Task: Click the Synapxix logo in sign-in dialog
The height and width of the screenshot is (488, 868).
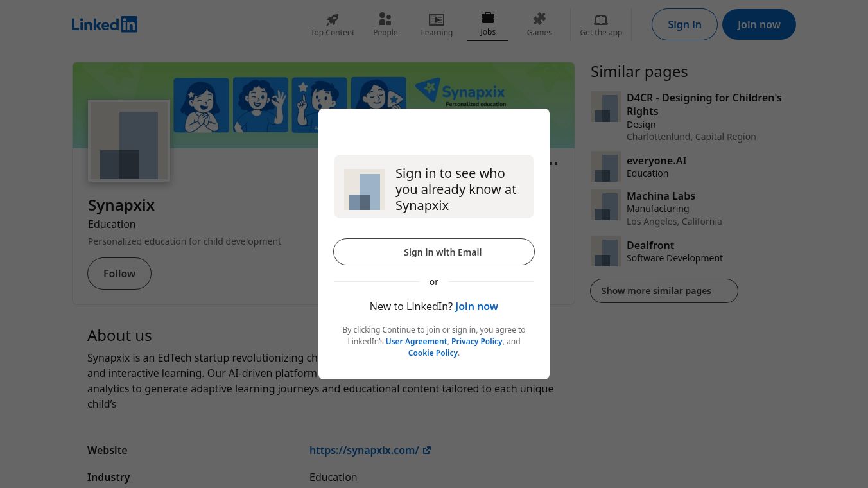Action: pos(365,189)
